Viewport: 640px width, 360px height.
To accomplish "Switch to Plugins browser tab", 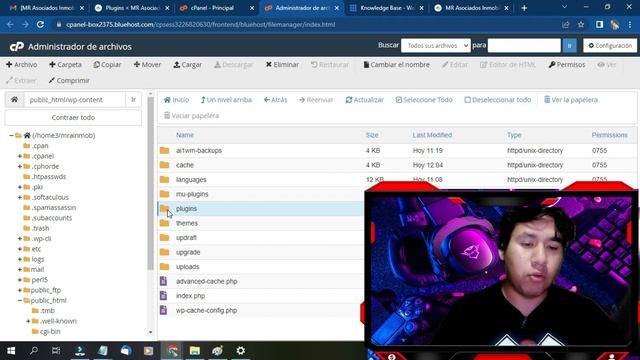I will pyautogui.click(x=131, y=8).
